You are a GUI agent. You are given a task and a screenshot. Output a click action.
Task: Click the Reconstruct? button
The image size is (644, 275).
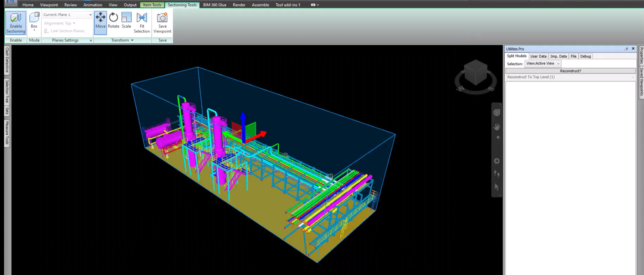[x=570, y=71]
